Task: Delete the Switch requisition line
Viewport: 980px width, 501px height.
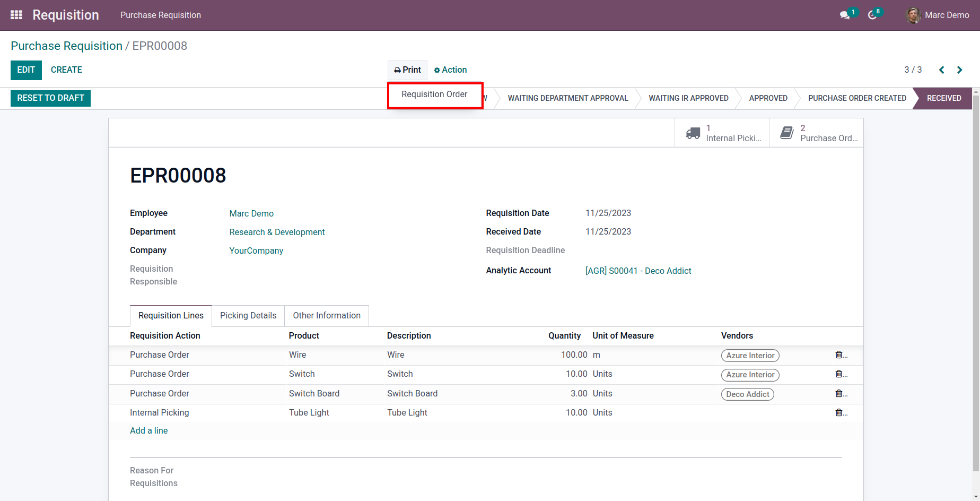Action: click(839, 374)
